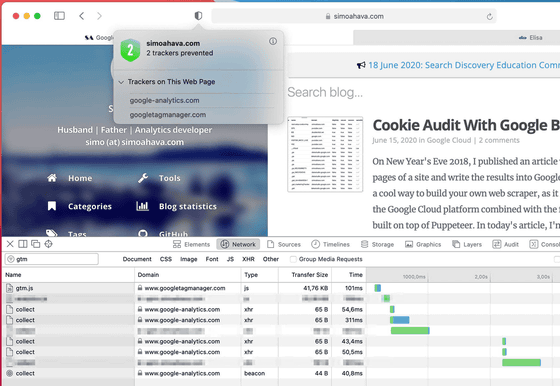This screenshot has height=386, width=560.
Task: Reload the page using refresh icon
Action: tap(490, 16)
